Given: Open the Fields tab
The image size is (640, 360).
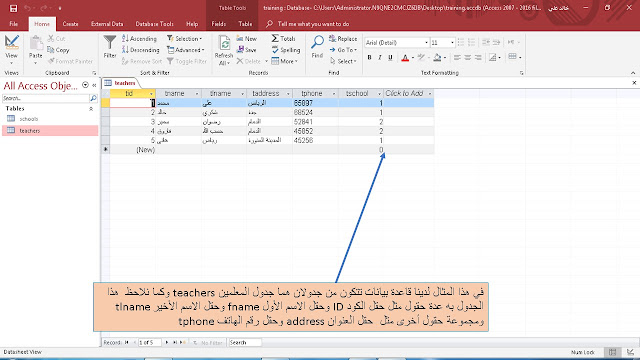Looking at the screenshot, I should click(219, 24).
